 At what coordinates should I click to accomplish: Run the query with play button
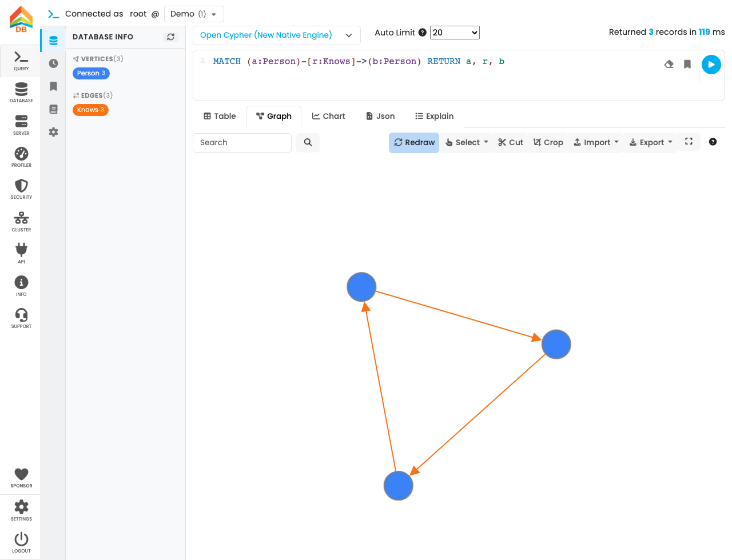(x=711, y=65)
